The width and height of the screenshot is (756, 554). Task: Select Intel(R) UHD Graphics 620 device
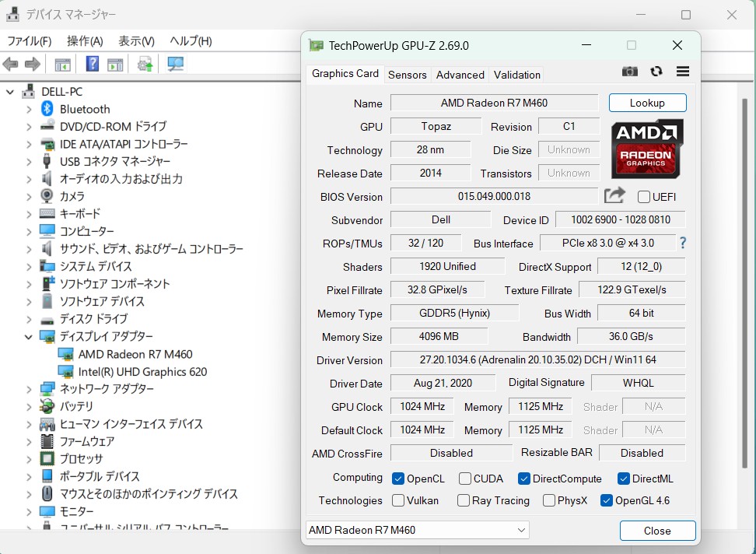click(x=142, y=372)
